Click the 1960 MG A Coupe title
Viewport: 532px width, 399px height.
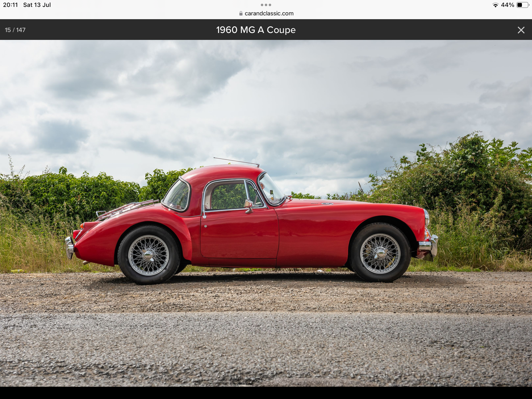tap(256, 30)
